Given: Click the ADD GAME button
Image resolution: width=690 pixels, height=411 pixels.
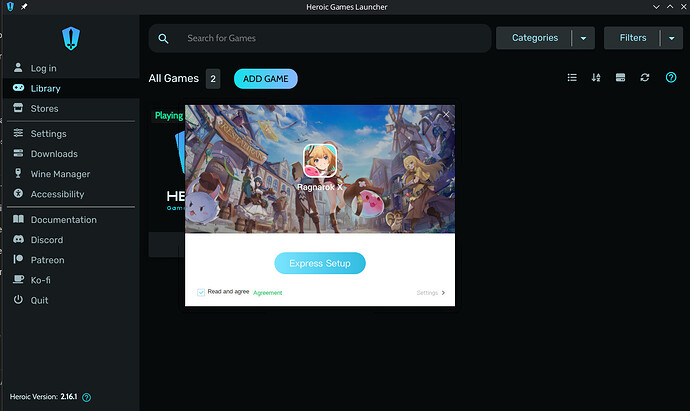Looking at the screenshot, I should (266, 79).
